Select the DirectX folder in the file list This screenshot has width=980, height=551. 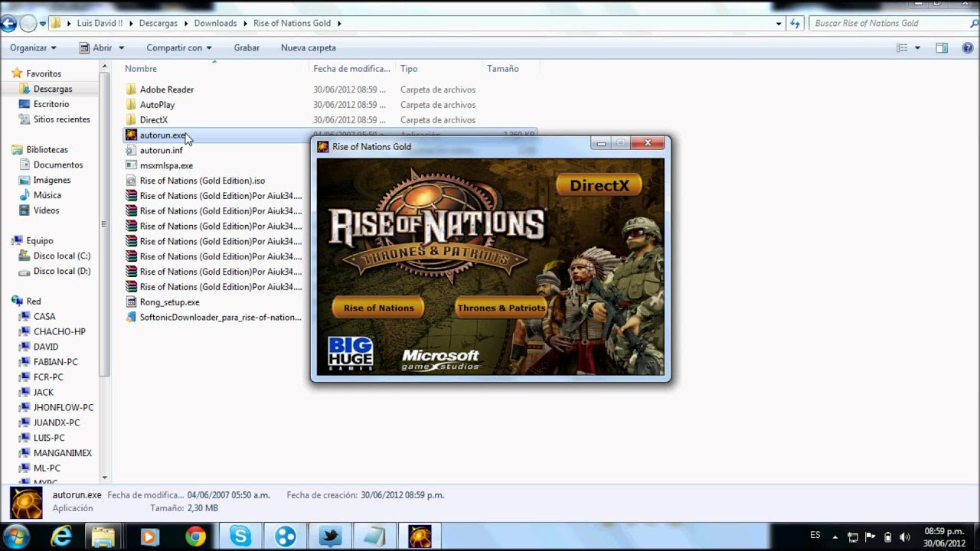point(153,120)
